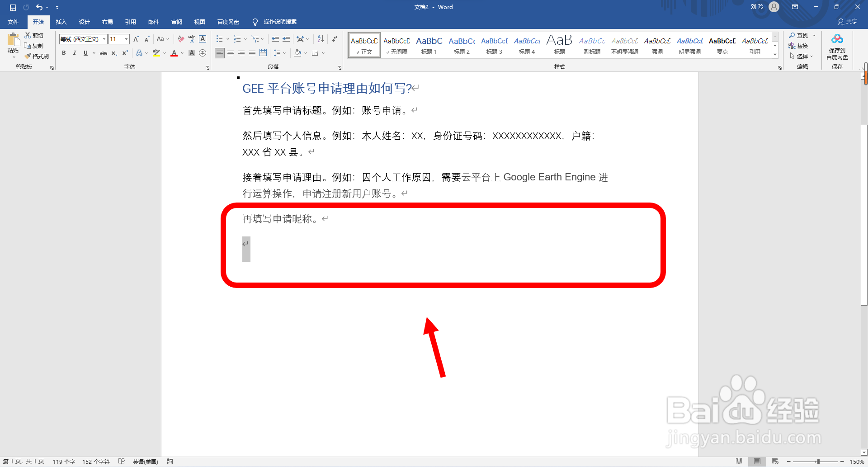Switch to 布局 layout tab
Viewport: 868px width, 467px height.
[107, 22]
